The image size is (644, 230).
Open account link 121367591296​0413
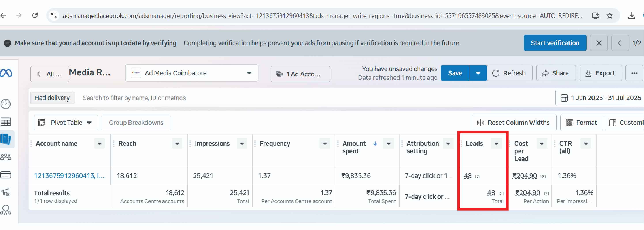point(69,176)
